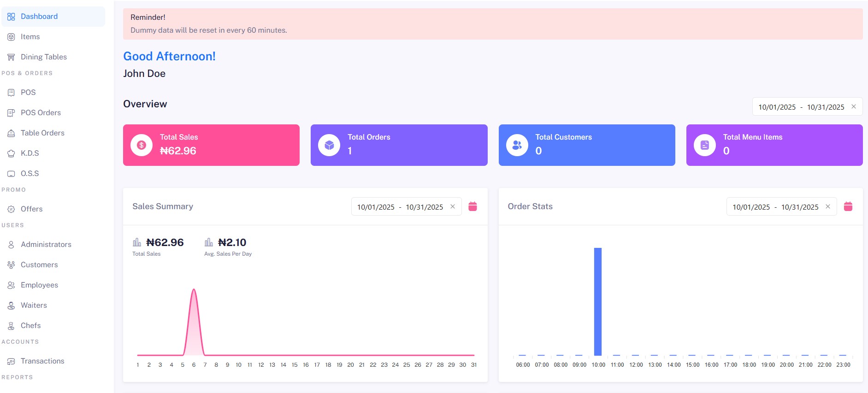Clear the Overview date range filter

854,106
